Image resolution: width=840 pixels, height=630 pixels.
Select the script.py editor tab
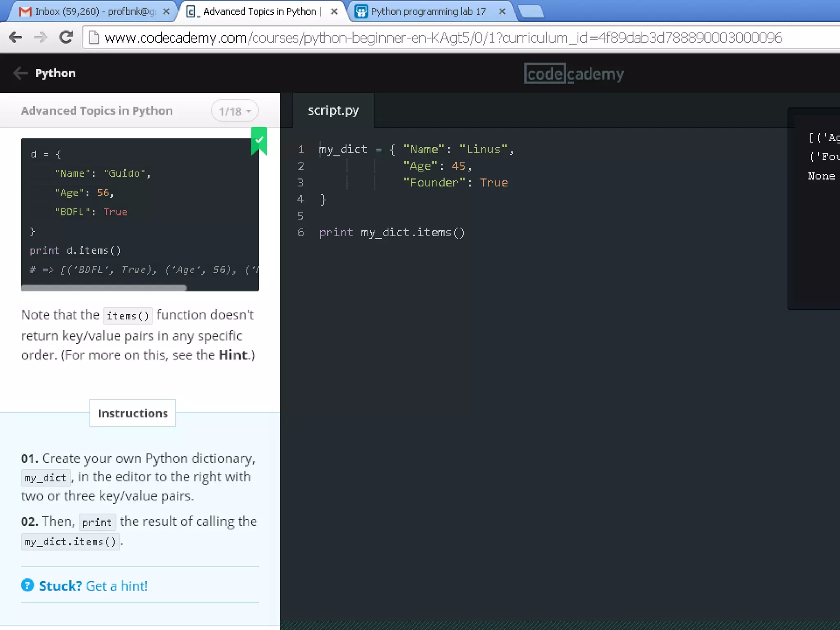pos(333,110)
